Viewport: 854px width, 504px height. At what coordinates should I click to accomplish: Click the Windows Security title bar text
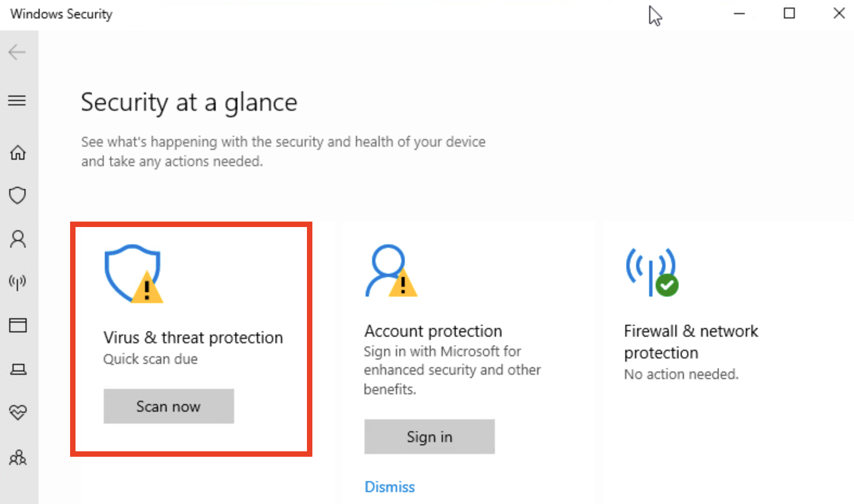coord(61,14)
